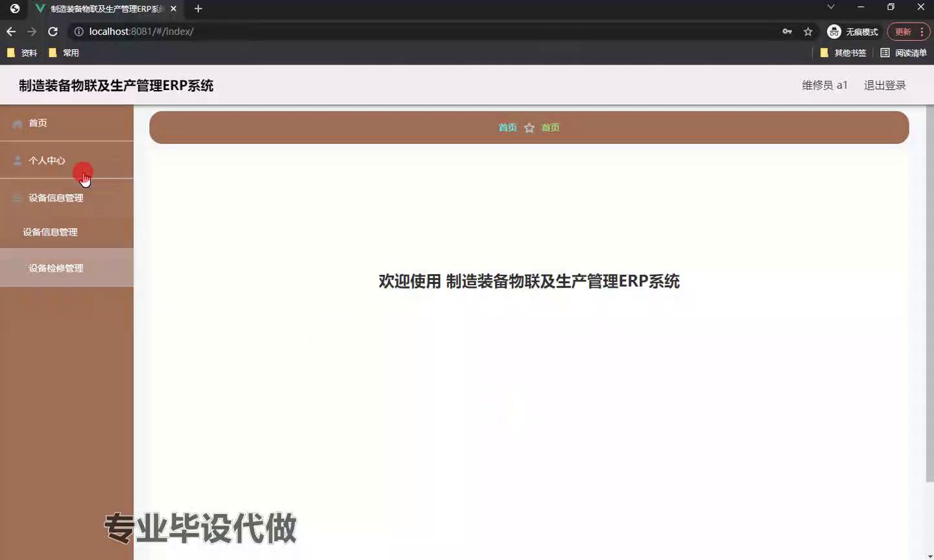Bookmark this page with the star icon
The image size is (934, 560).
(808, 32)
